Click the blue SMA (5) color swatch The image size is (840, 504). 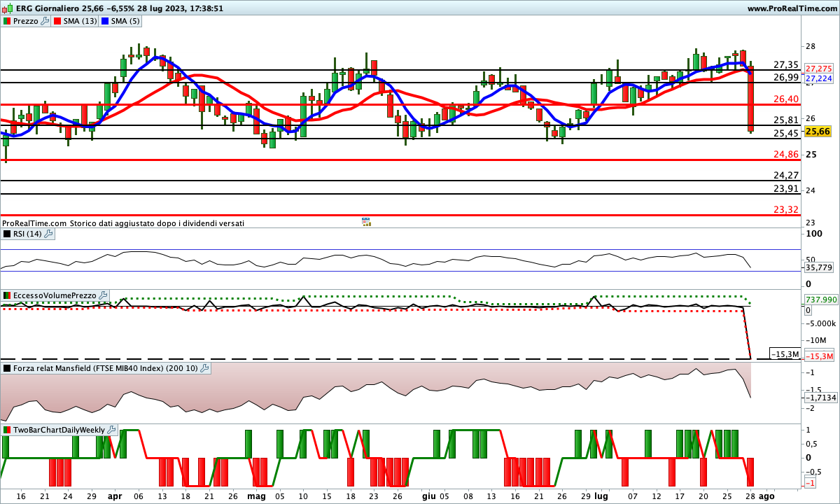pyautogui.click(x=106, y=21)
